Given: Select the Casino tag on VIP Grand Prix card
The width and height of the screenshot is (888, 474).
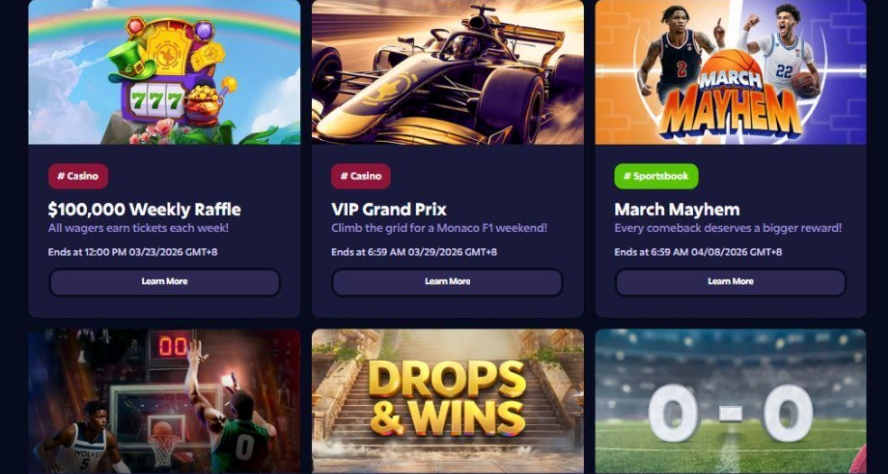Looking at the screenshot, I should click(361, 176).
